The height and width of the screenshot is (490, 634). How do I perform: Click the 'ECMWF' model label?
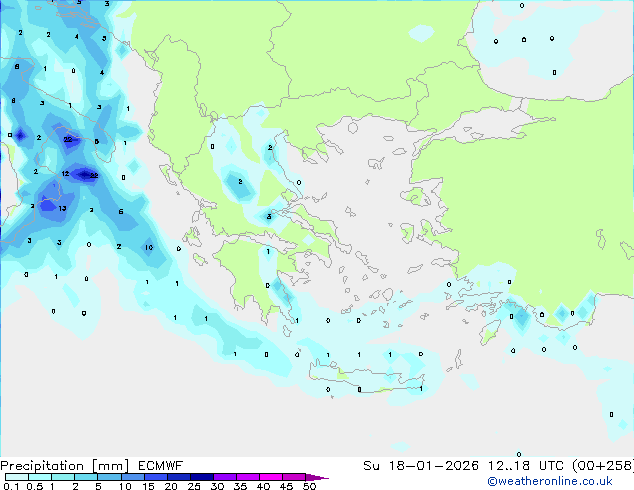pos(161,466)
